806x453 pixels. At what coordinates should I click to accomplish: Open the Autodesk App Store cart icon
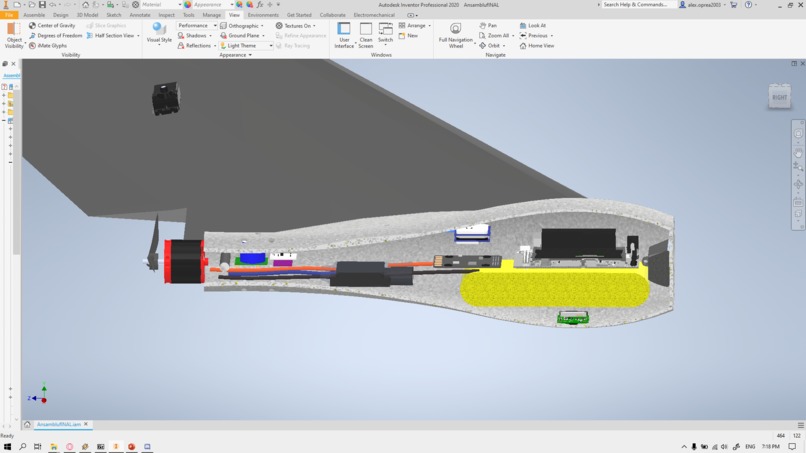(734, 5)
